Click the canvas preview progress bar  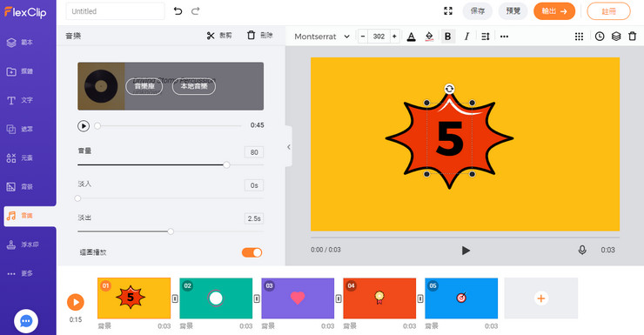[465, 238]
